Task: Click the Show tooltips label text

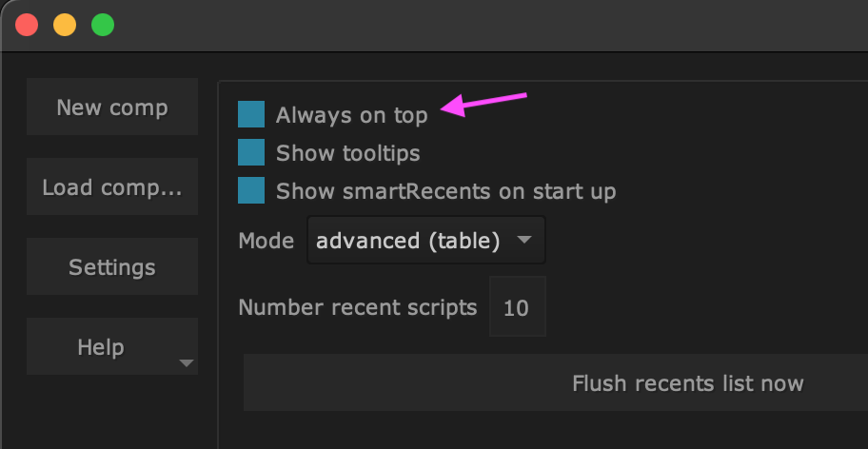Action: 347,153
